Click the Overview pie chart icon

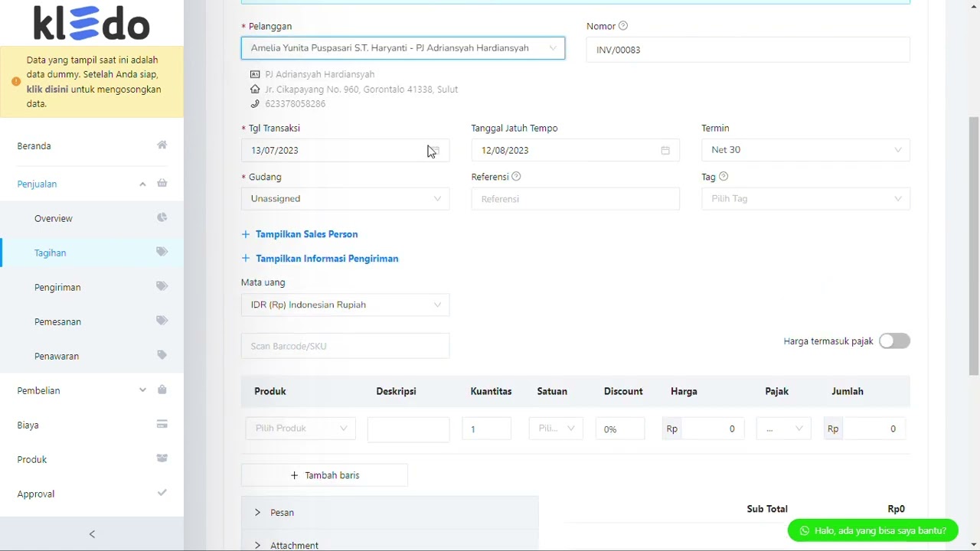pos(162,218)
